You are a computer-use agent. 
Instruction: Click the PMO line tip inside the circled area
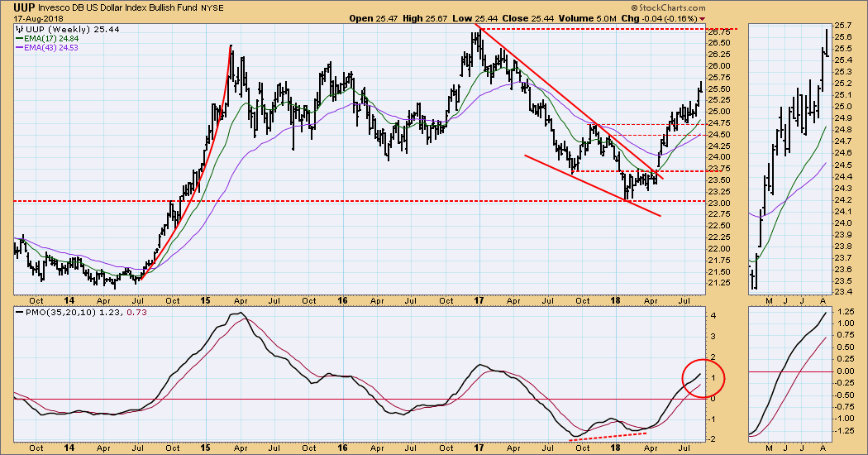(699, 375)
